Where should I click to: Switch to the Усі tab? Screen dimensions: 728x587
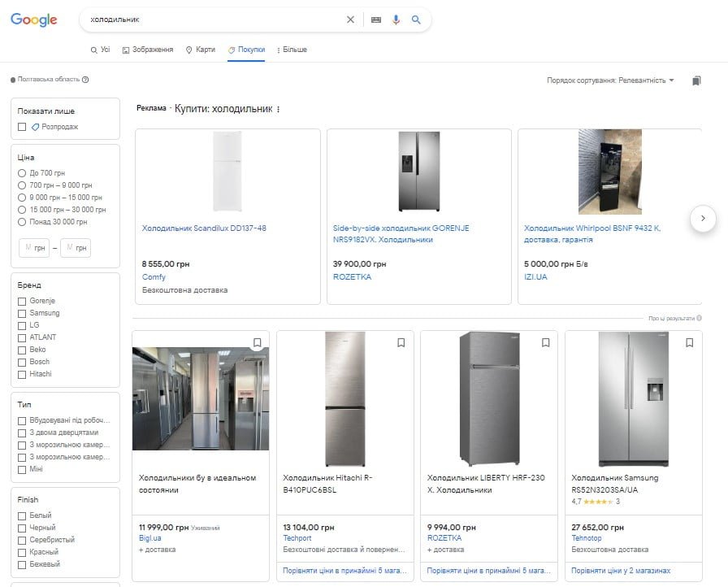pos(100,50)
